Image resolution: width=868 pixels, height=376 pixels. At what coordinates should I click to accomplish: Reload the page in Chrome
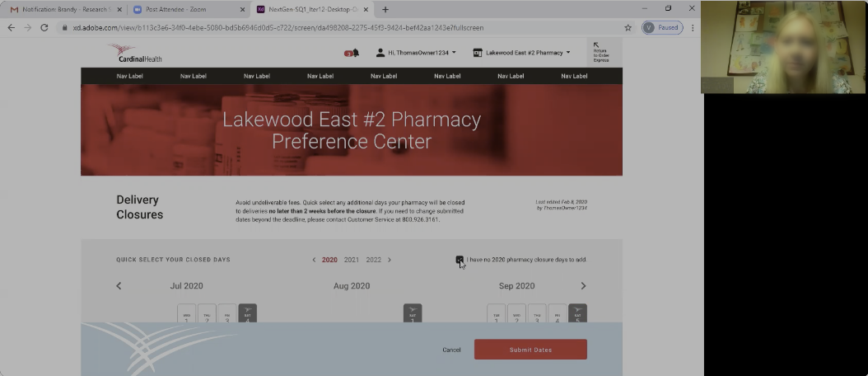(x=44, y=28)
